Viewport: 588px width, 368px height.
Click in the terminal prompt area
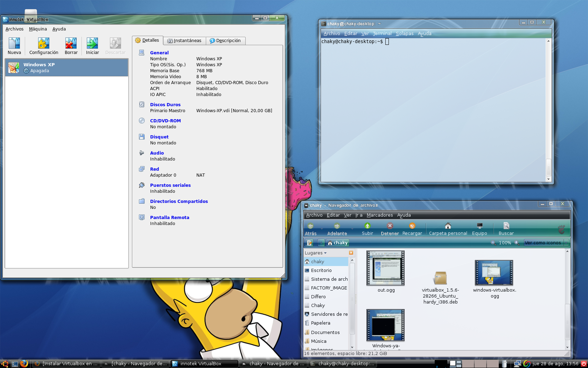[x=433, y=110]
